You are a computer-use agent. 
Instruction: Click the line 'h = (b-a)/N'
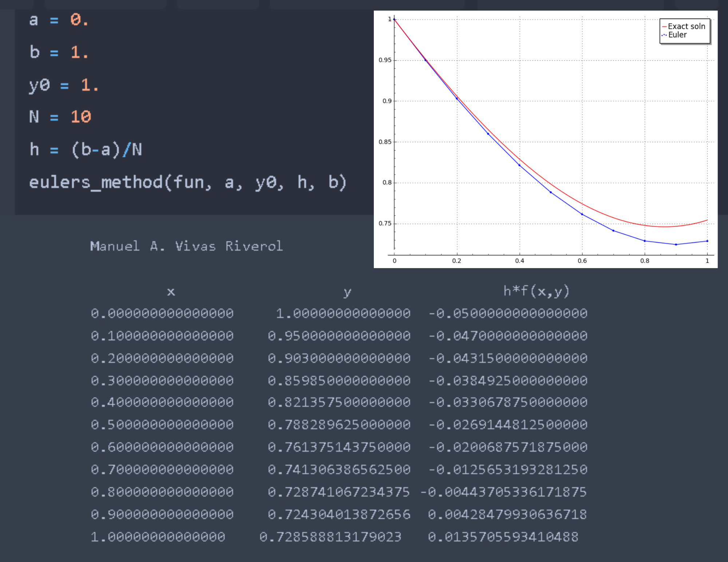pyautogui.click(x=86, y=150)
